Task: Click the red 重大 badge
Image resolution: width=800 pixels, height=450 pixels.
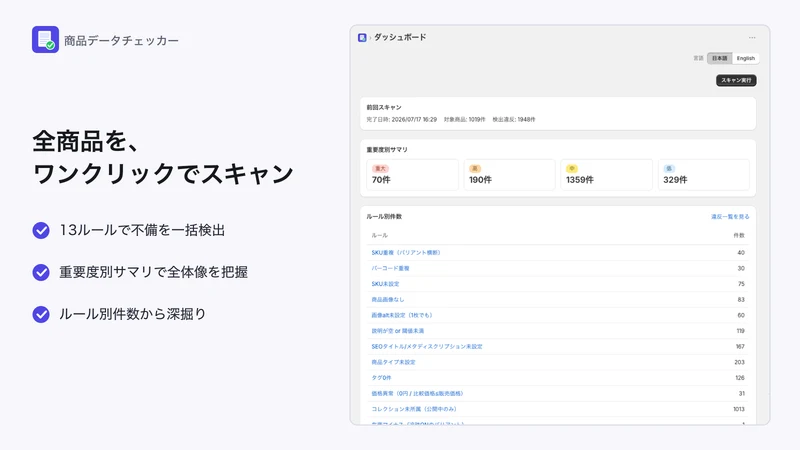Action: click(x=380, y=168)
